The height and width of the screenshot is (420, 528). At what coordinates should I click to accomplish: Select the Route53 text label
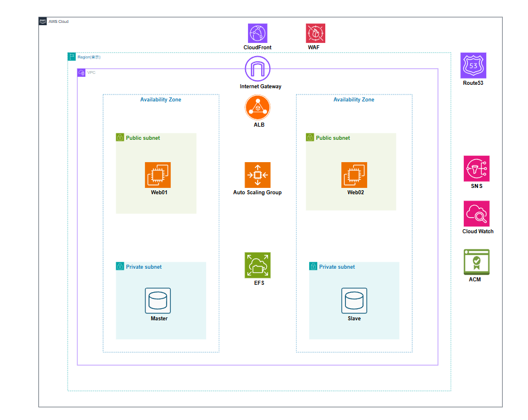(x=473, y=83)
